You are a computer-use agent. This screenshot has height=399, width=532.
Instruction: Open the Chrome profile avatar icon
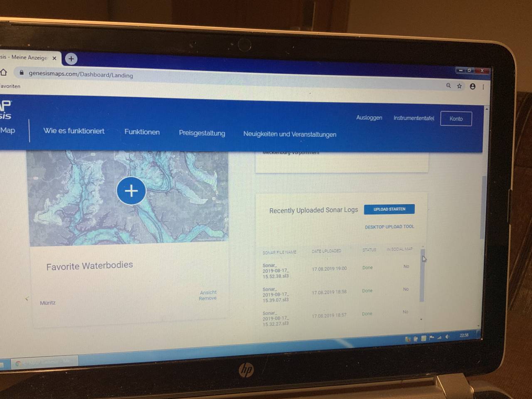[x=473, y=86]
